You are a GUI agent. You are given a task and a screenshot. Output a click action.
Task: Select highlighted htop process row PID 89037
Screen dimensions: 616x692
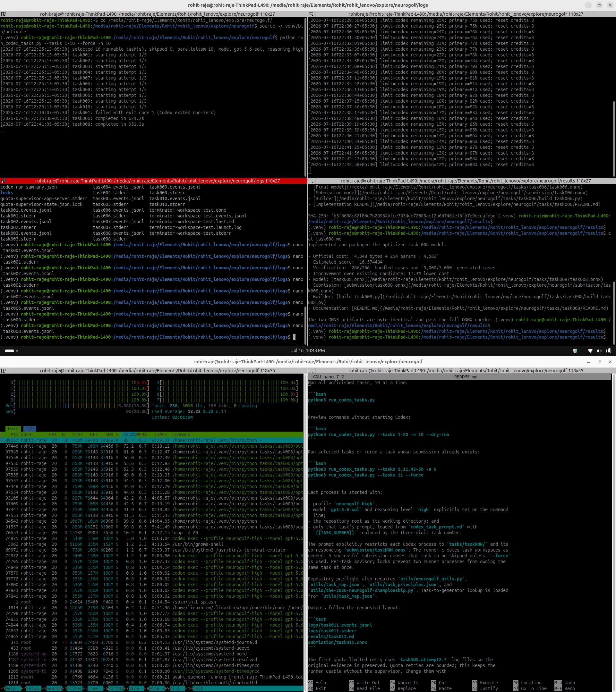152,441
